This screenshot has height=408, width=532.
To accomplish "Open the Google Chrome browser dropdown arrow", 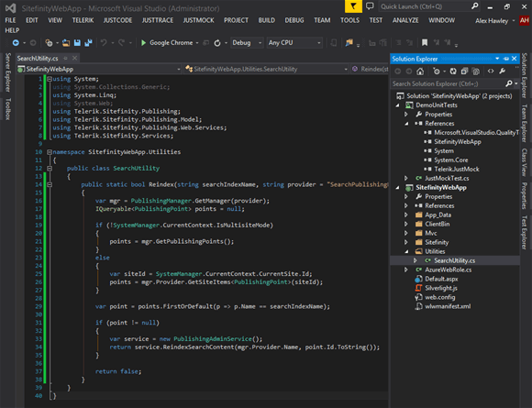I will point(197,43).
